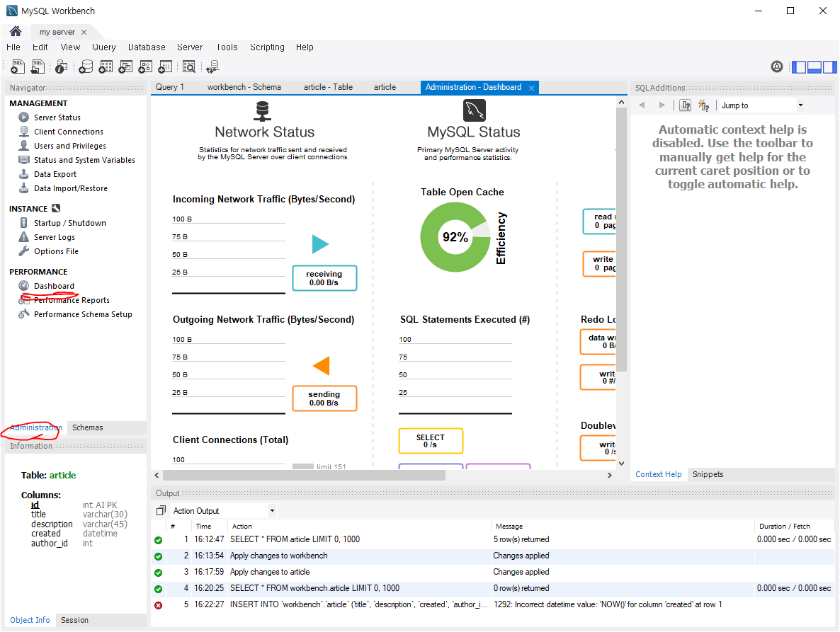Create a new schema icon
This screenshot has height=632, width=840.
coord(86,67)
